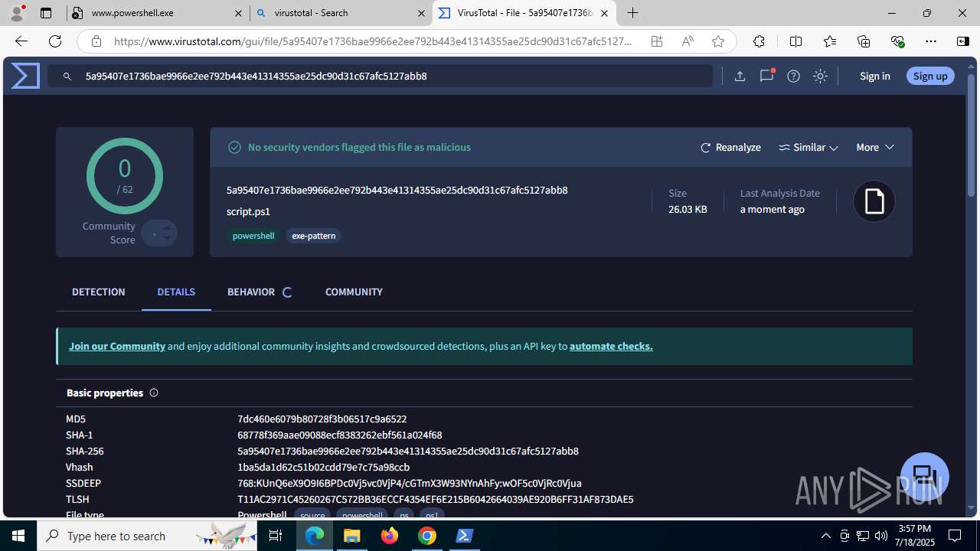The width and height of the screenshot is (980, 551).
Task: Click the Reanalyze button
Action: [730, 147]
